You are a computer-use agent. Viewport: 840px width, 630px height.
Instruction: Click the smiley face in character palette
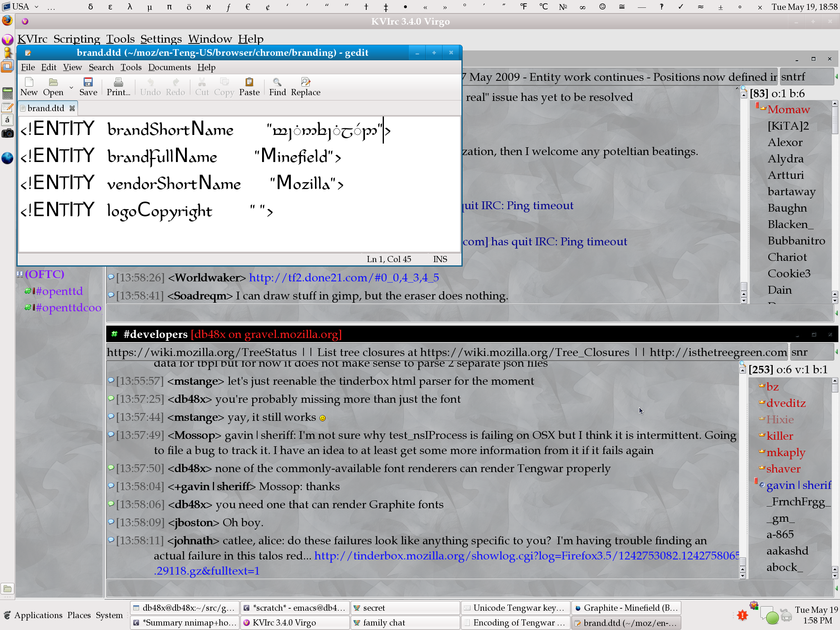pos(602,7)
